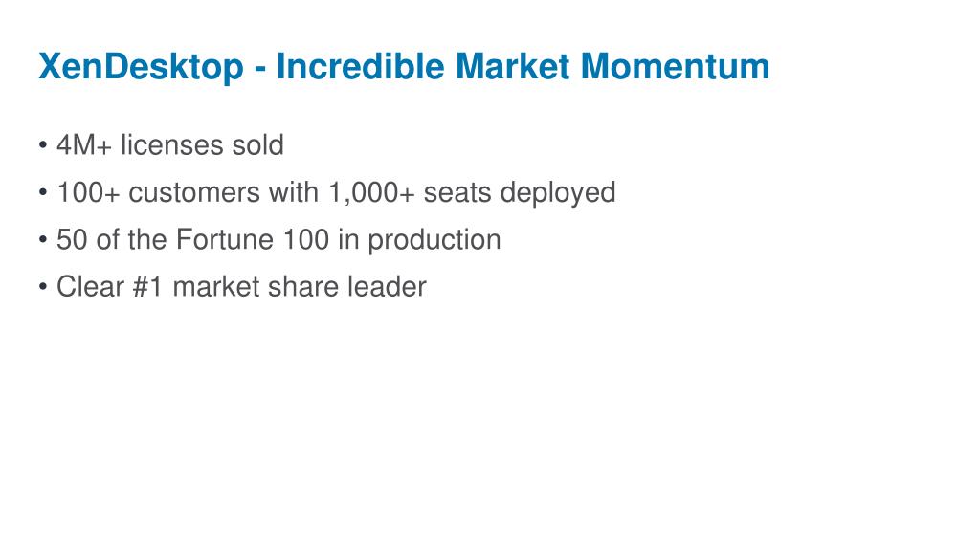The image size is (980, 551).
Task: Click bullet marker before "4M+ licenses sold"
Action: (x=42, y=145)
